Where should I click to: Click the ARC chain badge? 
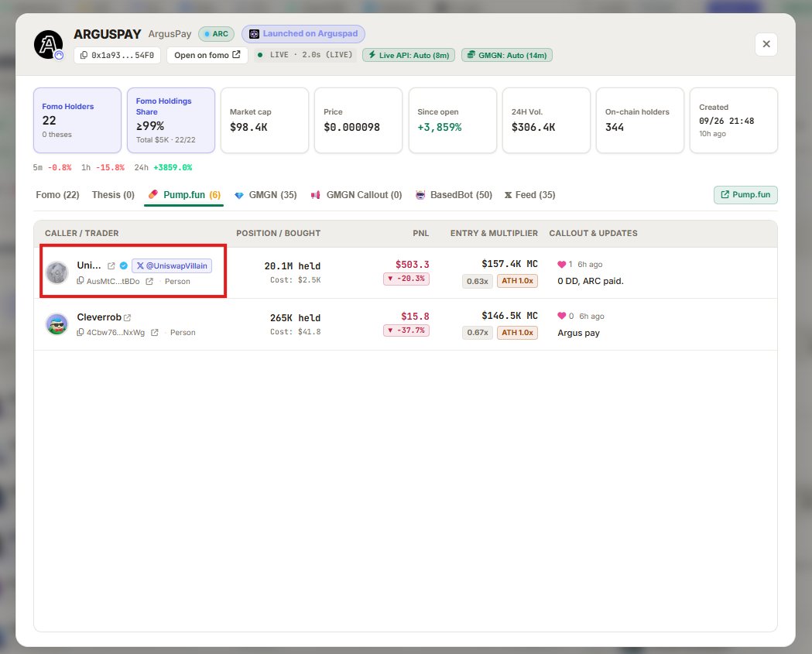[x=217, y=33]
